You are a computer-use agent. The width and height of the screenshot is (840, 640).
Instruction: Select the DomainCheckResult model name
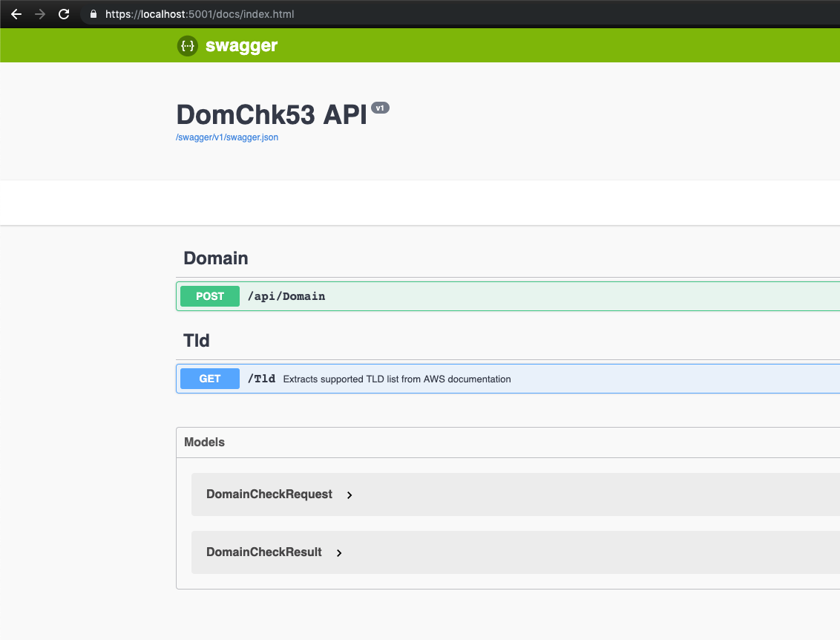click(x=264, y=552)
